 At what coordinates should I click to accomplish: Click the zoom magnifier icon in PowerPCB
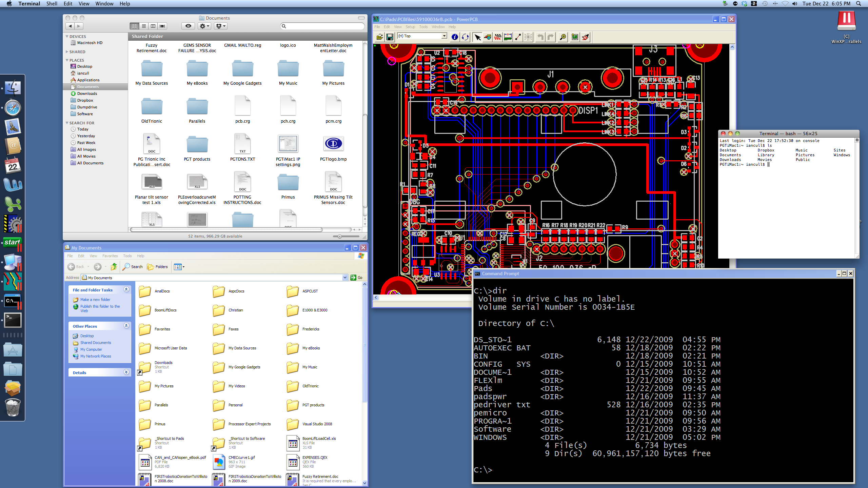[x=563, y=37]
